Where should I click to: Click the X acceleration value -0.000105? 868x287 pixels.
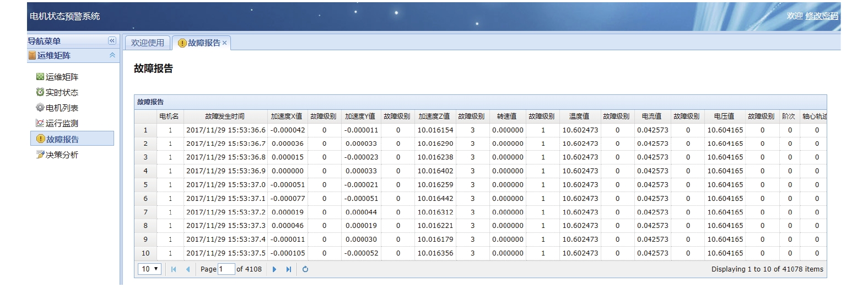click(x=288, y=253)
